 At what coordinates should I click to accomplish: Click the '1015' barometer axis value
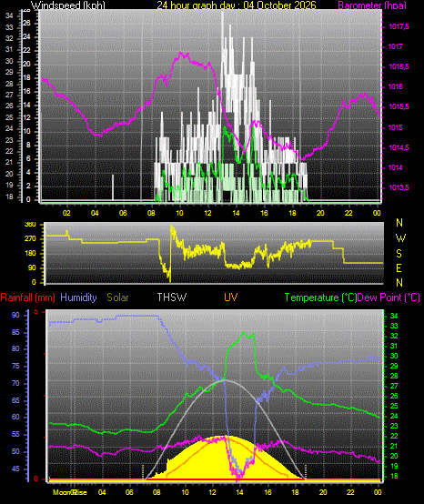coord(396,127)
